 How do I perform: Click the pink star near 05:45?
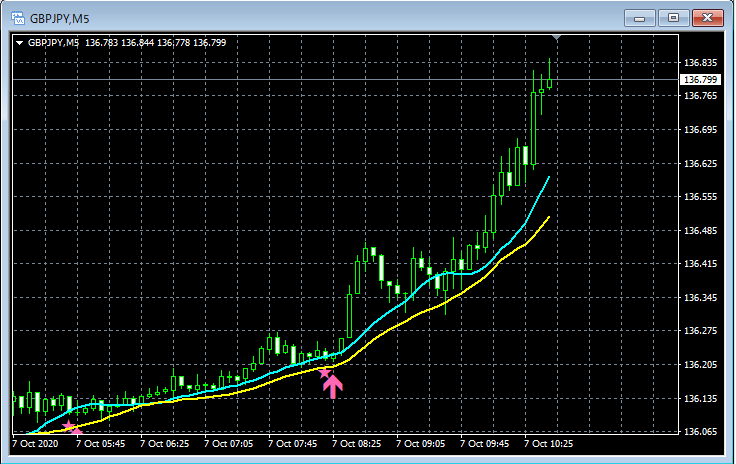tap(69, 426)
